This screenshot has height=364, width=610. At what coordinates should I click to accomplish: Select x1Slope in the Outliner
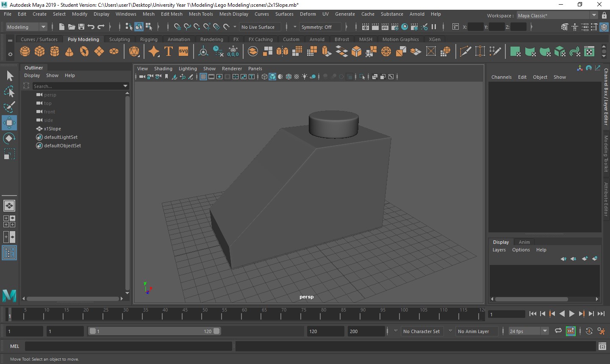pos(53,129)
